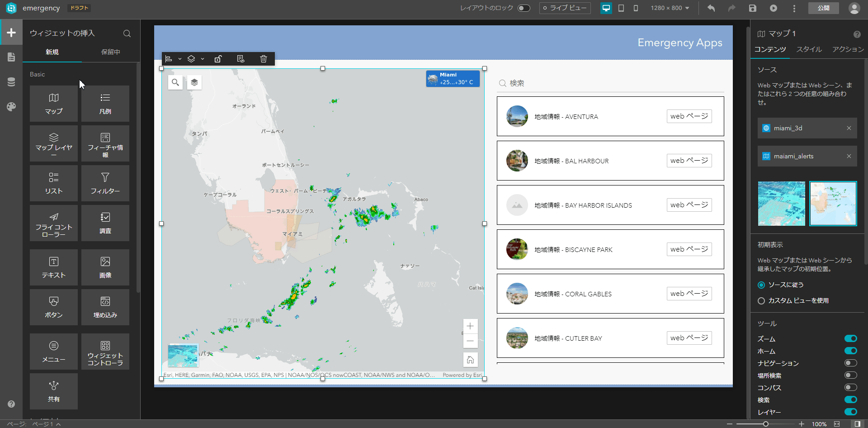The width and height of the screenshot is (868, 428).
Task: Disable the レイヤー tool toggle
Action: (x=850, y=412)
